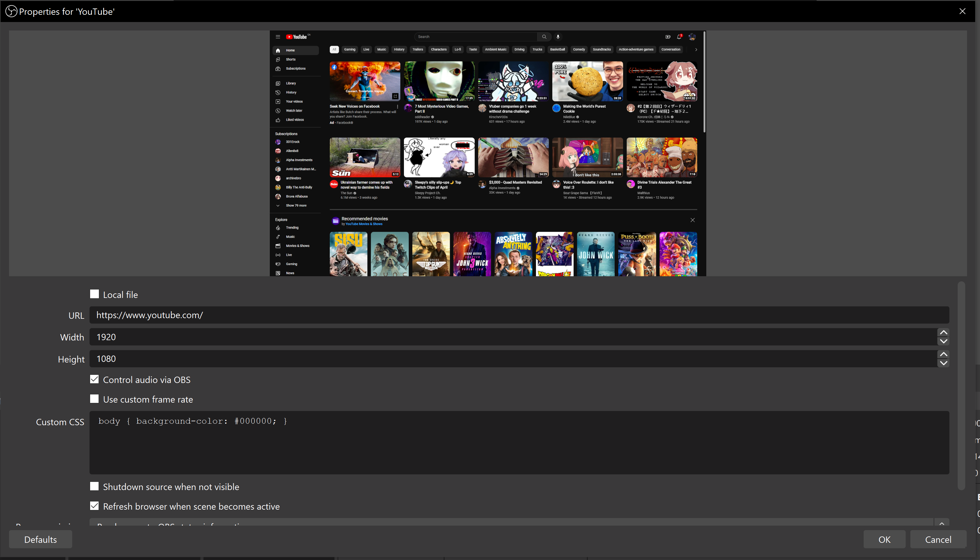
Task: Uncheck Control audio via OBS
Action: [x=94, y=379]
